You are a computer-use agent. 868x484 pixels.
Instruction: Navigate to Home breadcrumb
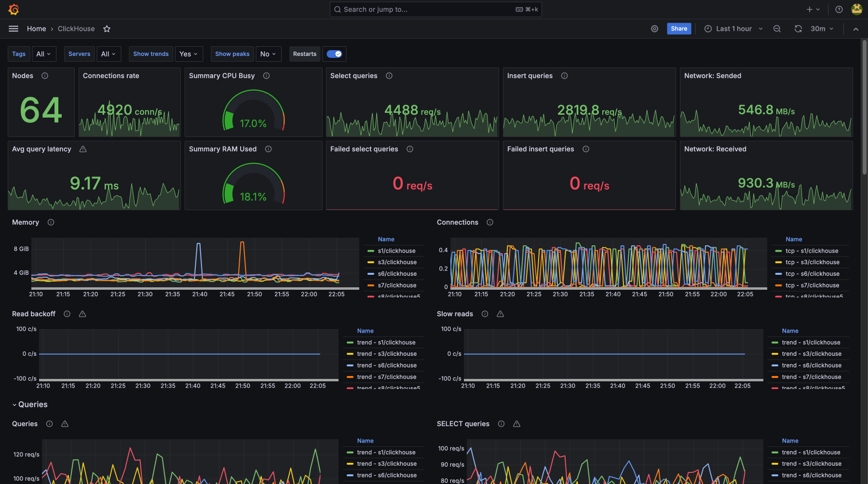(x=36, y=29)
